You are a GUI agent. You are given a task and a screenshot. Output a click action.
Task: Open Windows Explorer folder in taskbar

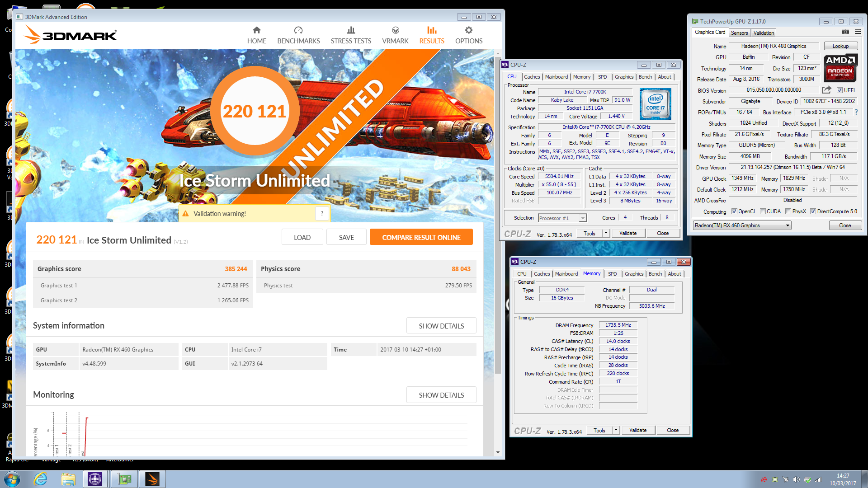68,479
